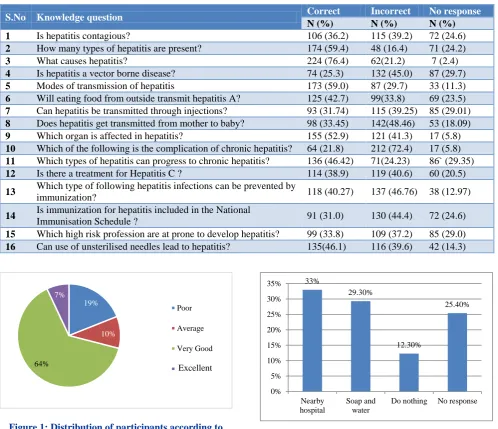The height and width of the screenshot is (429, 498).
Task: Click the 'Nearby hospital' bar
Action: click(x=312, y=341)
